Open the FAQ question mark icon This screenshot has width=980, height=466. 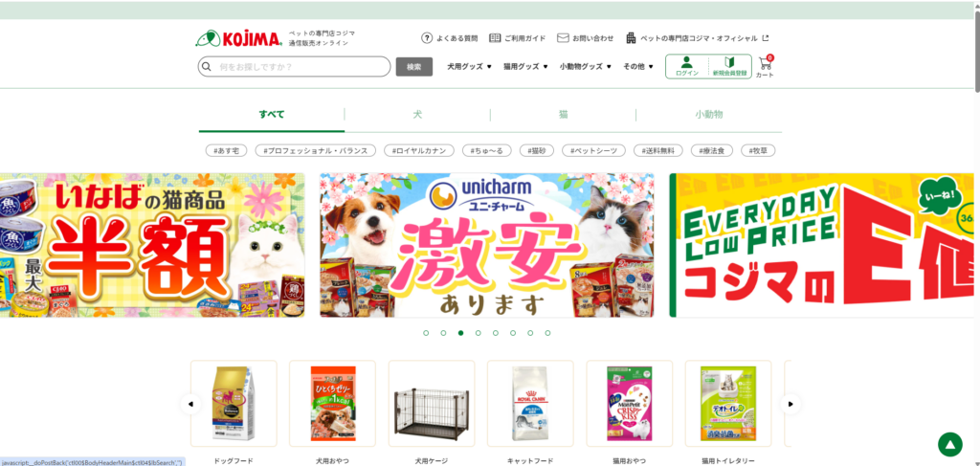[427, 38]
